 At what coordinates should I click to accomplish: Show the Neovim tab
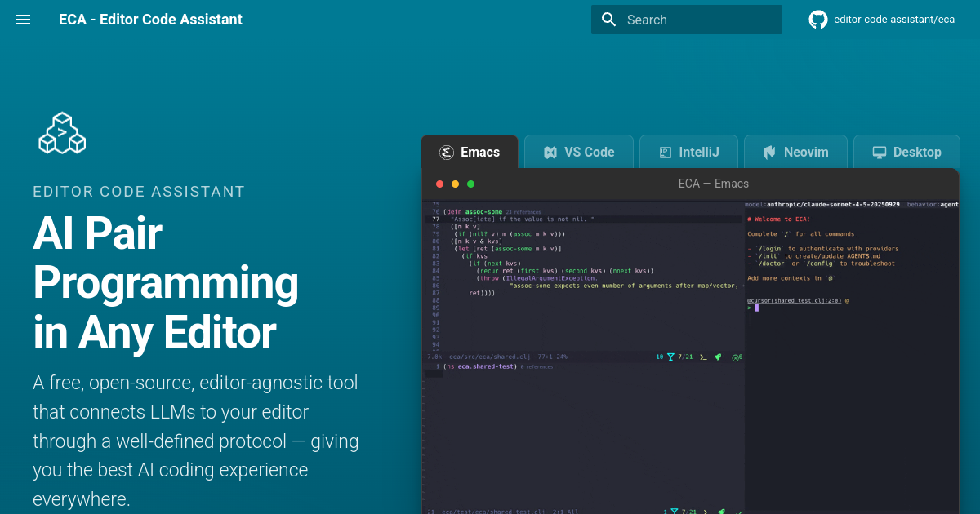[795, 152]
